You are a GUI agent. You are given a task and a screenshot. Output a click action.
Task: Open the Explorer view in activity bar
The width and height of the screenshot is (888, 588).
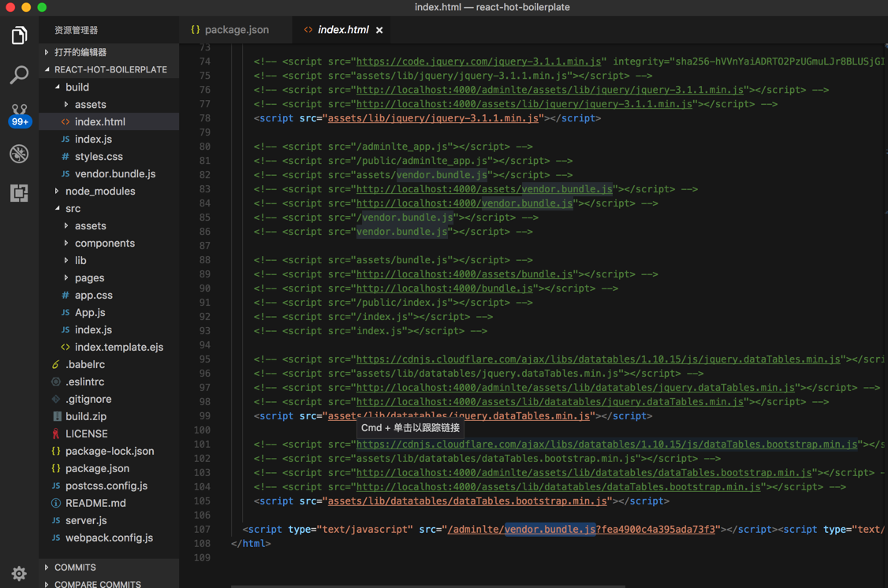19,35
